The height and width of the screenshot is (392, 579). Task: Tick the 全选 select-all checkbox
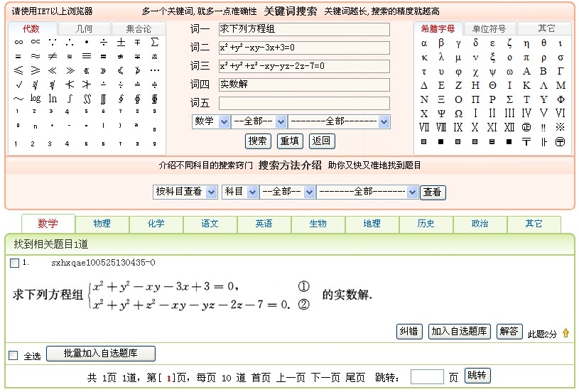click(x=13, y=356)
